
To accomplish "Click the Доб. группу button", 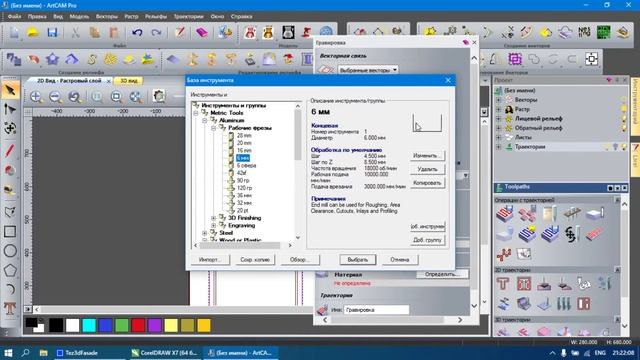I will point(427,240).
